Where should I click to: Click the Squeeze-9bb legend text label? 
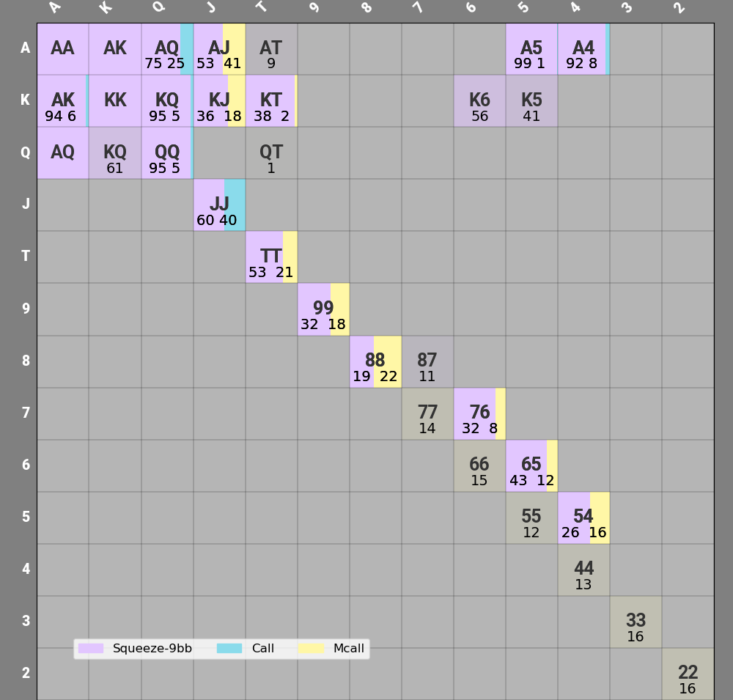click(x=152, y=649)
